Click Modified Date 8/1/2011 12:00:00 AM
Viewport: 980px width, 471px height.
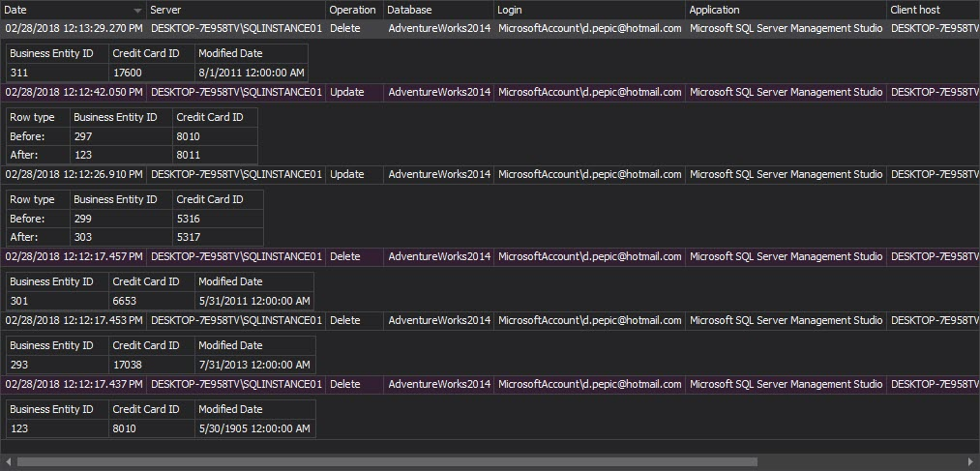coord(252,73)
